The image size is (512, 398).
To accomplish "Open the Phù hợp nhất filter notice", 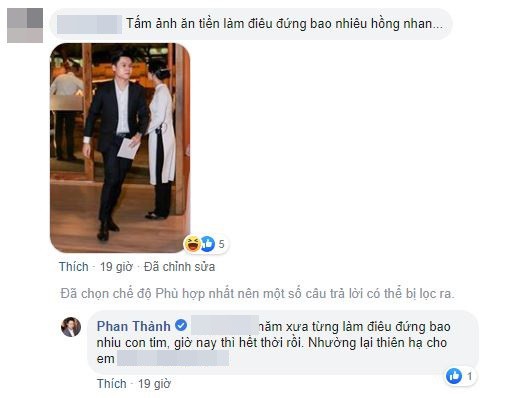I will click(x=257, y=294).
